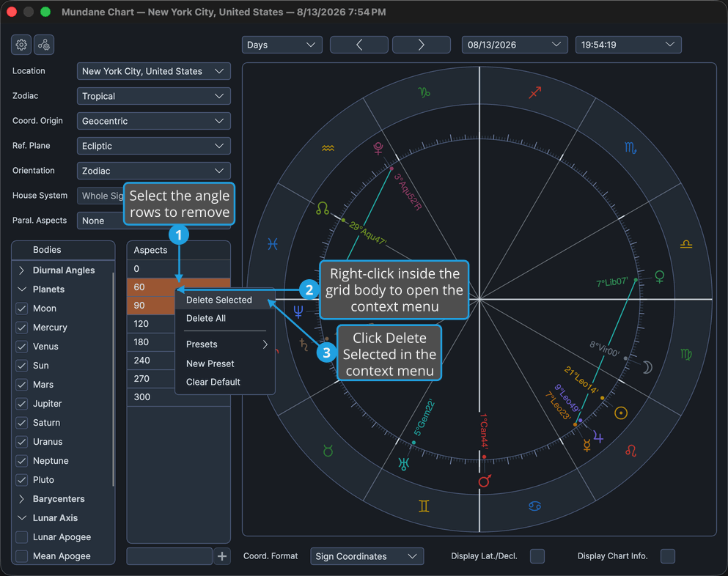This screenshot has height=576, width=728.
Task: Enable the Display Lat./Decl. checkbox
Action: [x=537, y=556]
